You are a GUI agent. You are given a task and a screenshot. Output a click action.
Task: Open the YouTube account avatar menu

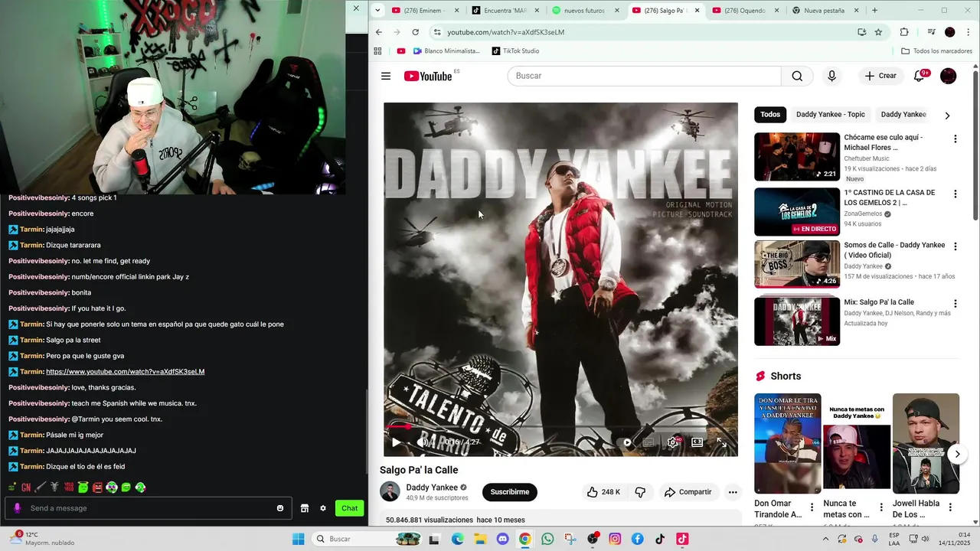(x=948, y=76)
